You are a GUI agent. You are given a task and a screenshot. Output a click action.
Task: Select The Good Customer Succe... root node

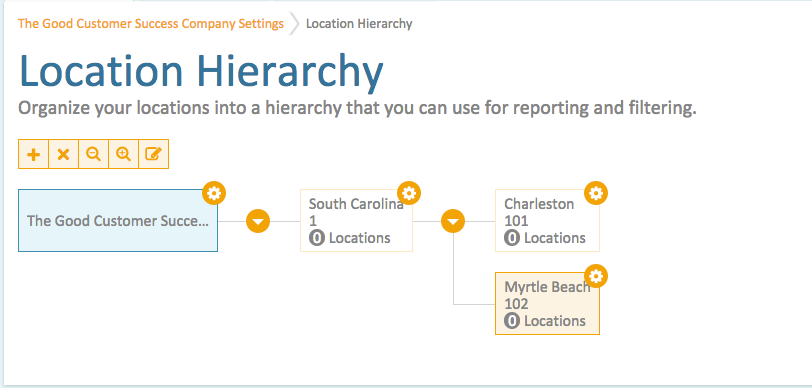(118, 221)
